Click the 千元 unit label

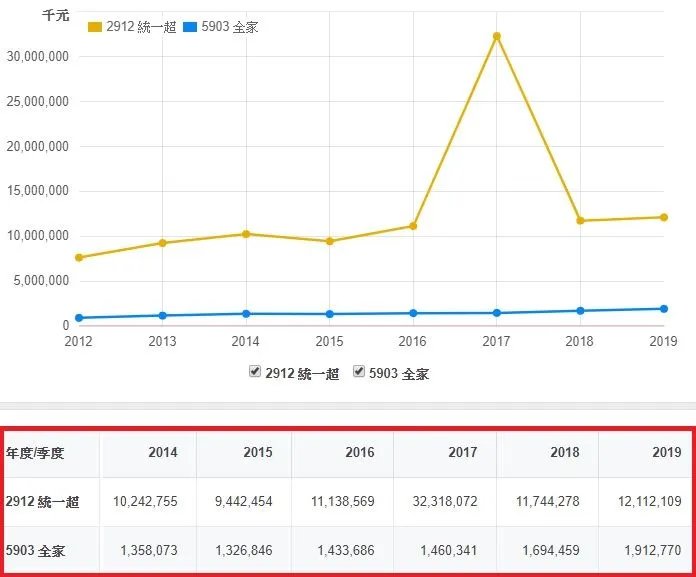(55, 16)
